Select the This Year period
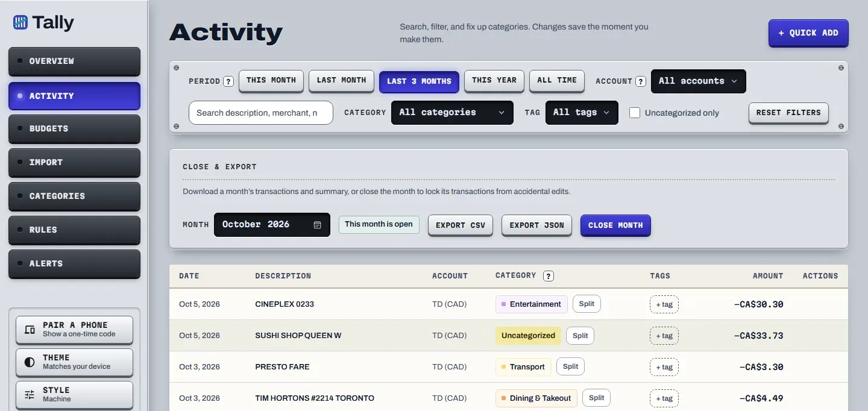Viewport: 868px width, 411px height. (x=494, y=81)
